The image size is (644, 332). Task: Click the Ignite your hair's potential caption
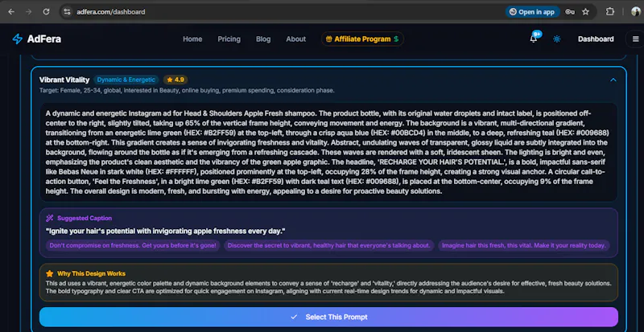tap(166, 231)
